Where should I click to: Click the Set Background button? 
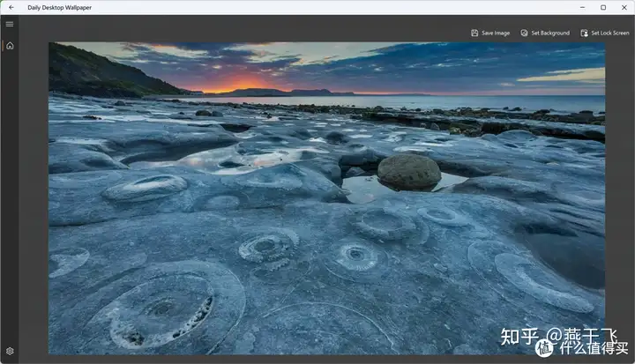click(545, 33)
